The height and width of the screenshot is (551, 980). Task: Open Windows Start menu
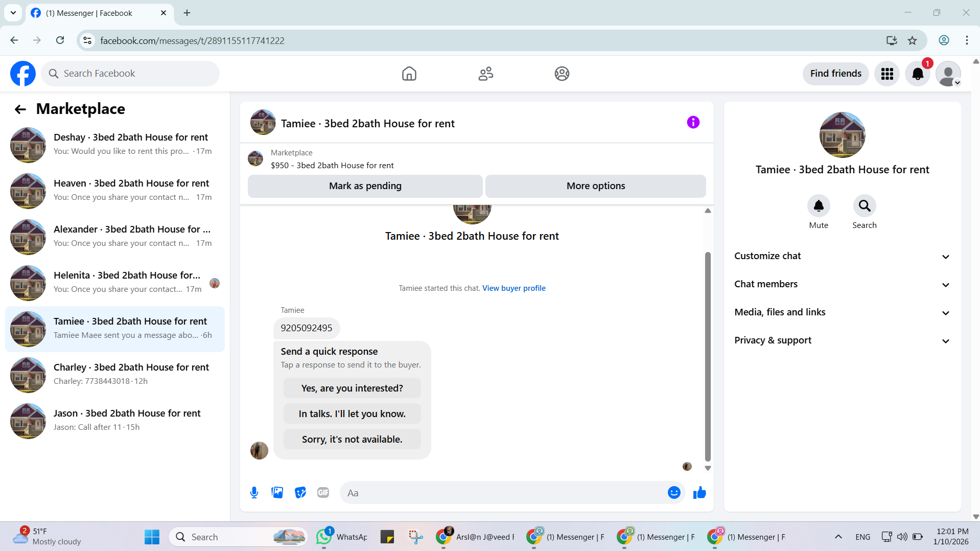pyautogui.click(x=152, y=537)
